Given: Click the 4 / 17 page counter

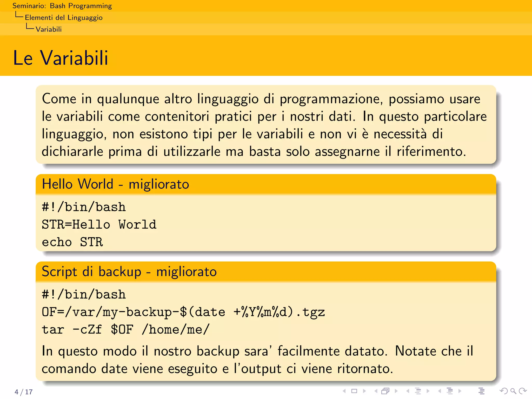Looking at the screenshot, I should (24, 392).
